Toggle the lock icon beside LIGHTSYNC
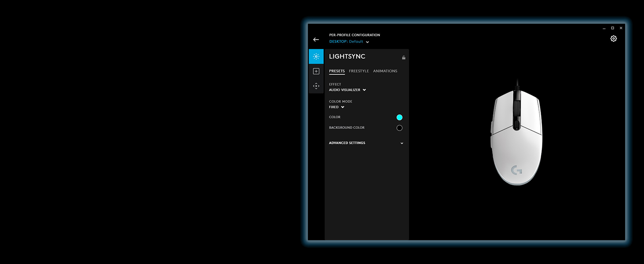Screen dimensions: 644x264 tap(403, 58)
